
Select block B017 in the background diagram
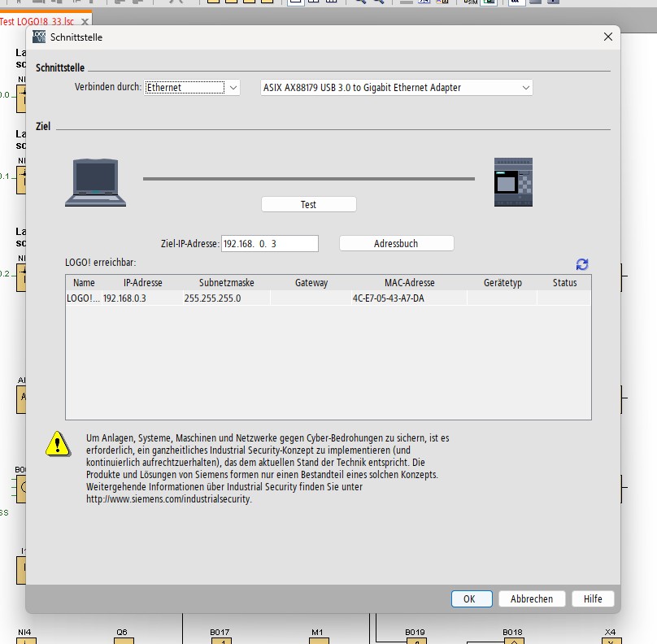tap(221, 641)
